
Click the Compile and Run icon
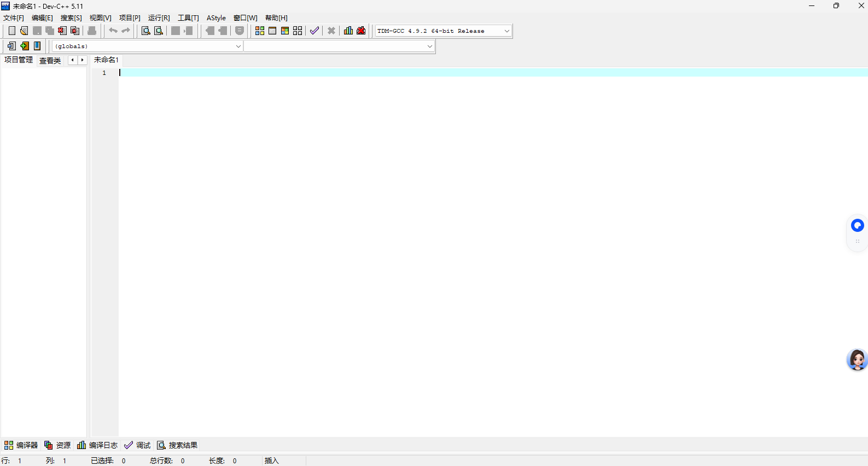point(285,31)
